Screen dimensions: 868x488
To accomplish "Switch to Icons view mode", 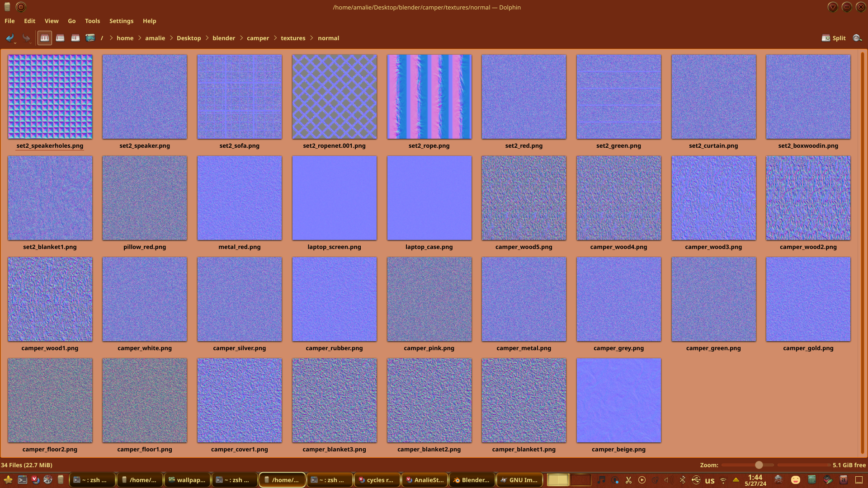I will tap(44, 38).
